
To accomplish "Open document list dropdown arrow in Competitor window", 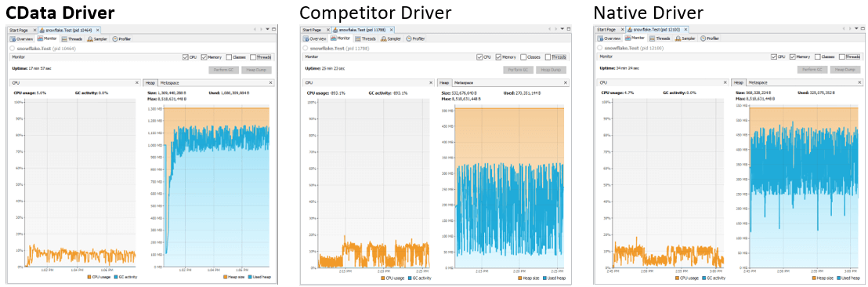I will 562,29.
